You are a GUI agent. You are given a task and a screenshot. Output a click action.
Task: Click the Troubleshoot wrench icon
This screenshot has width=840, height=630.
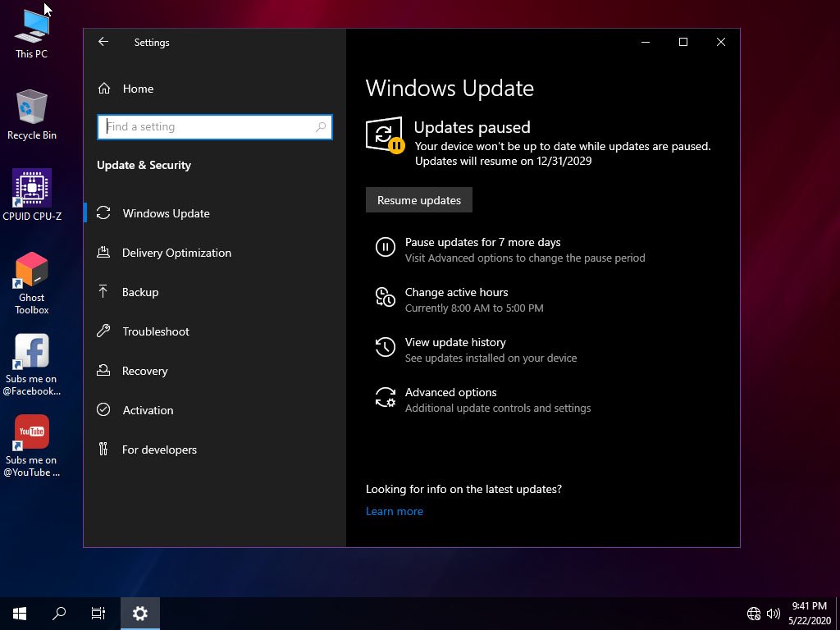pyautogui.click(x=103, y=331)
